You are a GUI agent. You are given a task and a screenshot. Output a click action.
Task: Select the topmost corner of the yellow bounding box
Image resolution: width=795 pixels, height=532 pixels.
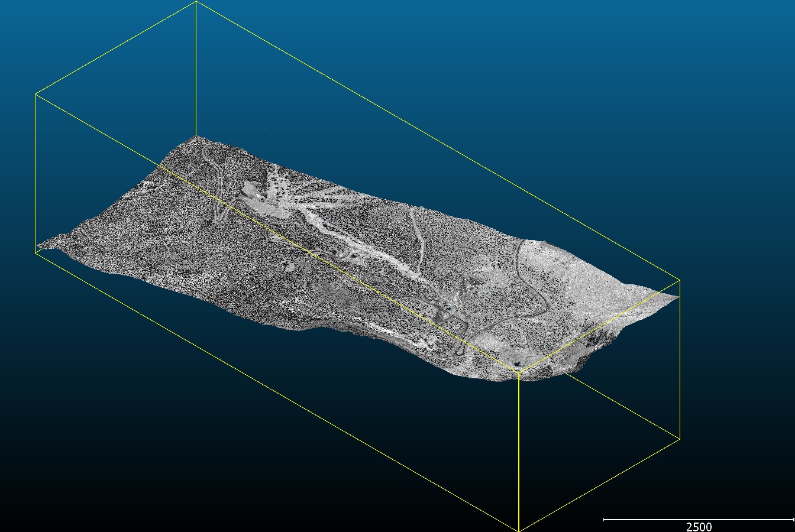(x=196, y=2)
